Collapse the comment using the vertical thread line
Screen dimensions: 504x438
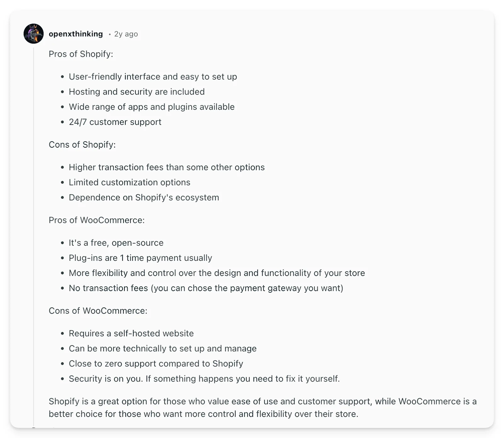pos(34,221)
